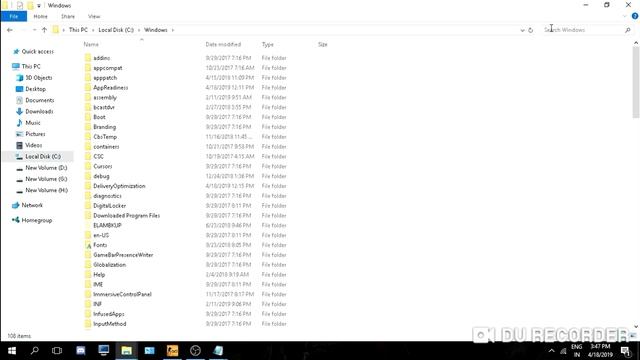Go up one folder level arrow
The height and width of the screenshot is (360, 640).
(x=44, y=30)
